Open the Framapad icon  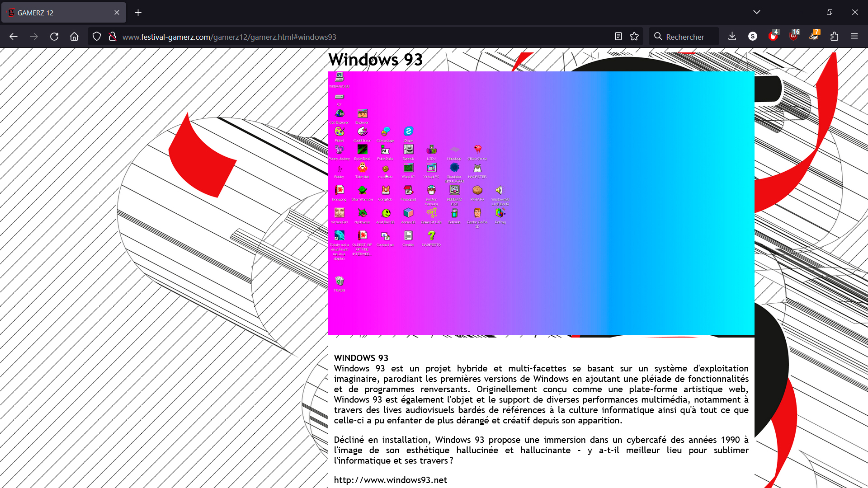(408, 191)
